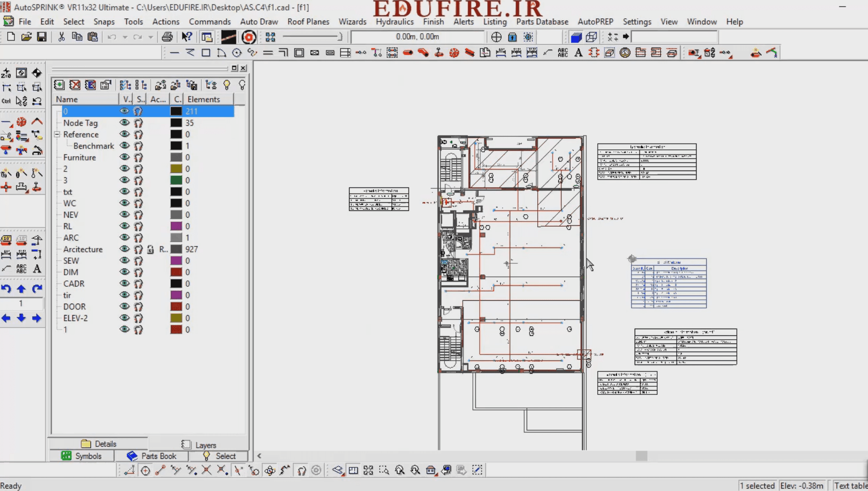Toggle visibility eye of Node Tag layer
Screen dimensions: 868x491
124,123
